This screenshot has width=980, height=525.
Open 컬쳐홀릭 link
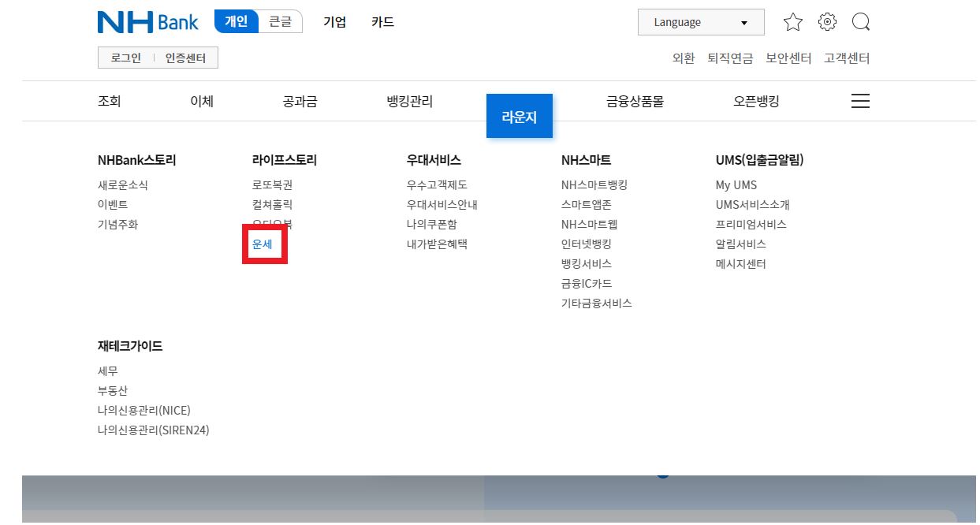273,205
